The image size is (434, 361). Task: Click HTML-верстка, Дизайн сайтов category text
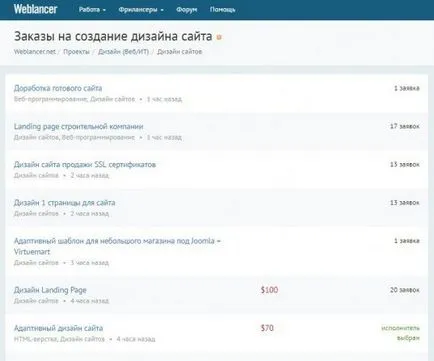click(x=59, y=339)
